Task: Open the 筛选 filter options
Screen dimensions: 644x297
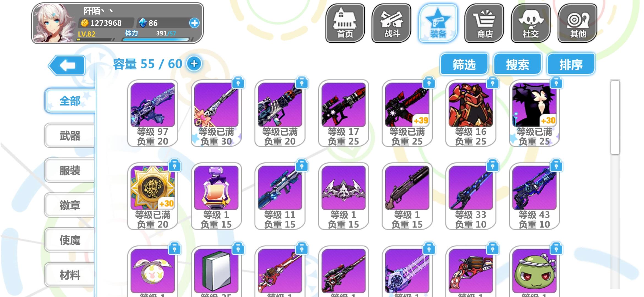Action: click(x=464, y=65)
